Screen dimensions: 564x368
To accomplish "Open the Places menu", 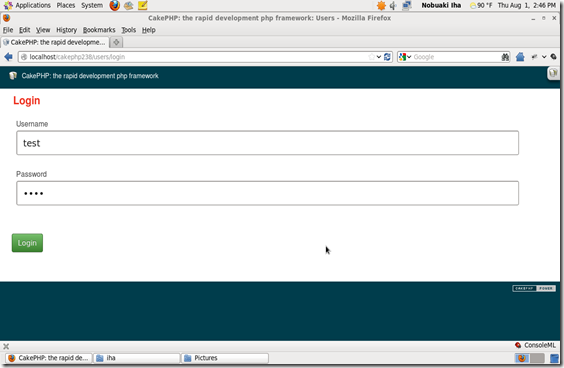I will click(66, 5).
